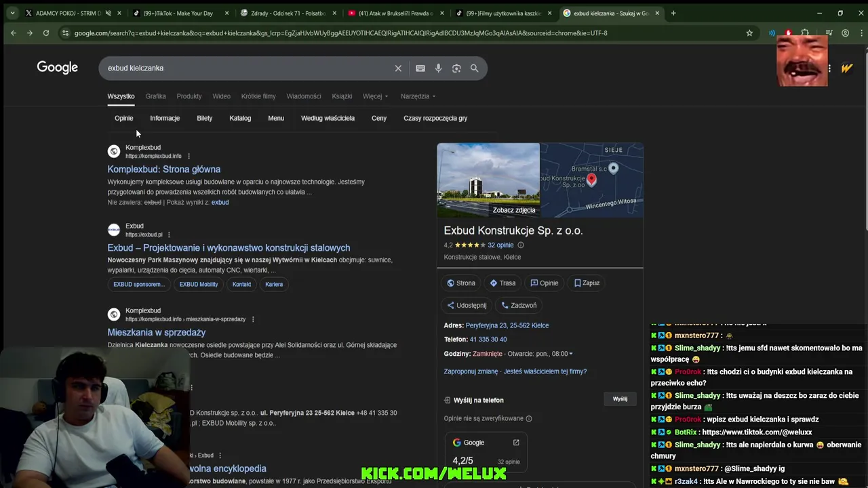Click info icon beside Opinie nie są zweryfikowane

(x=529, y=419)
